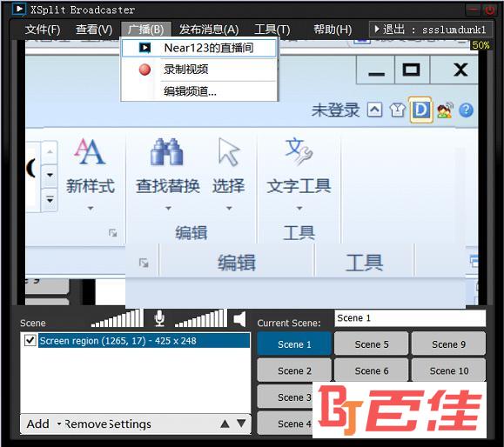
Task: Click the 文字工具 icon
Action: point(299,151)
